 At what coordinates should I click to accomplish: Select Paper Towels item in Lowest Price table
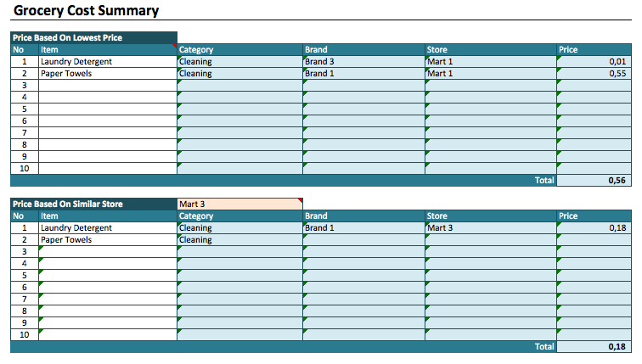(x=108, y=74)
